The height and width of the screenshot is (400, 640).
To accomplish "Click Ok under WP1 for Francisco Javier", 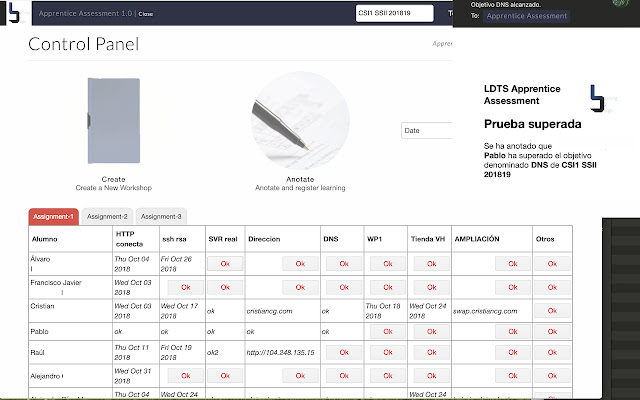I will [x=388, y=287].
